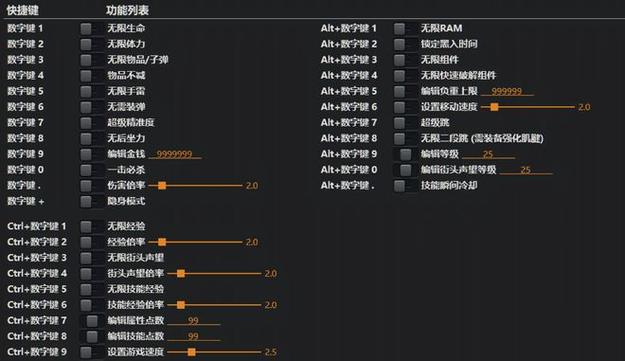This screenshot has width=625, height=361.
Task: Toggle 无限技能经验 option
Action: coord(91,289)
